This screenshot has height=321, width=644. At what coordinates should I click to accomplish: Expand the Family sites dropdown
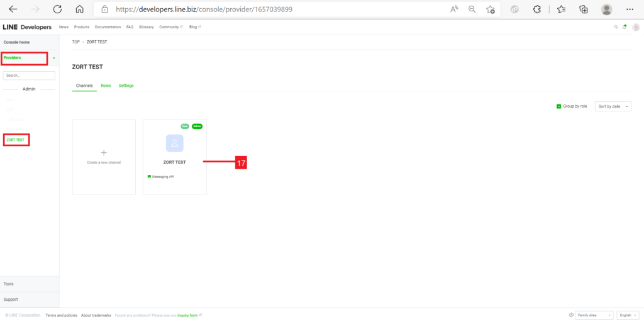point(594,315)
